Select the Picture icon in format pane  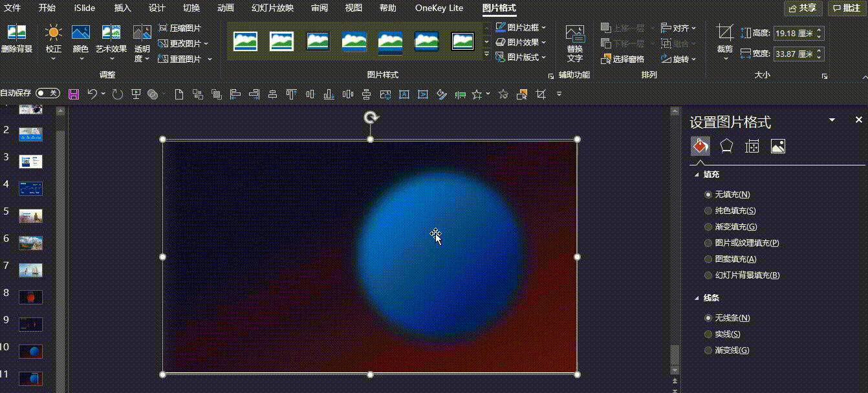777,147
